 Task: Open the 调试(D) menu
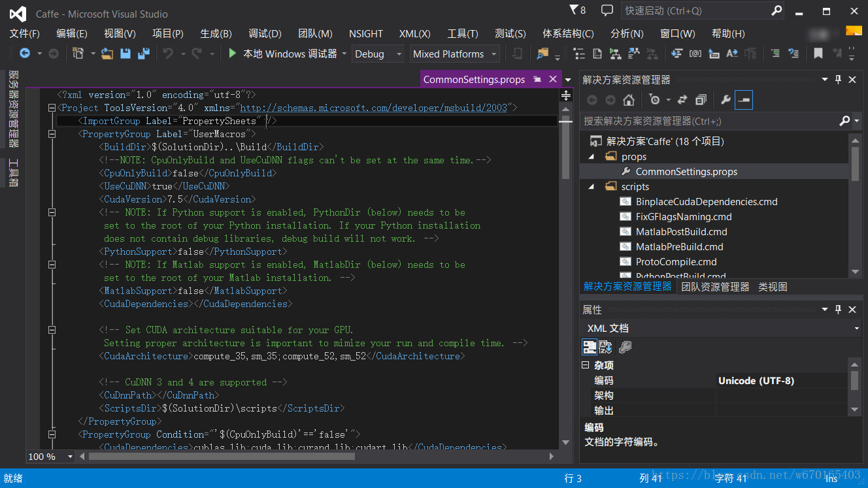(x=265, y=33)
